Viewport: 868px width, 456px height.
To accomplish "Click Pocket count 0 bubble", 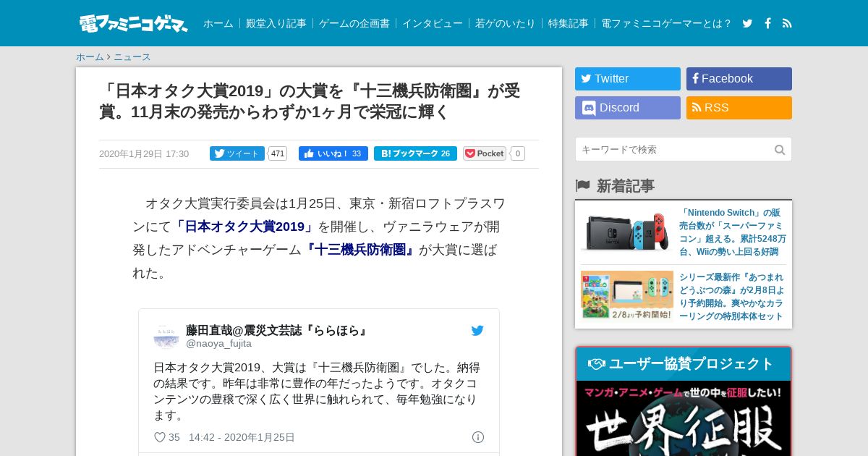I will (x=517, y=153).
